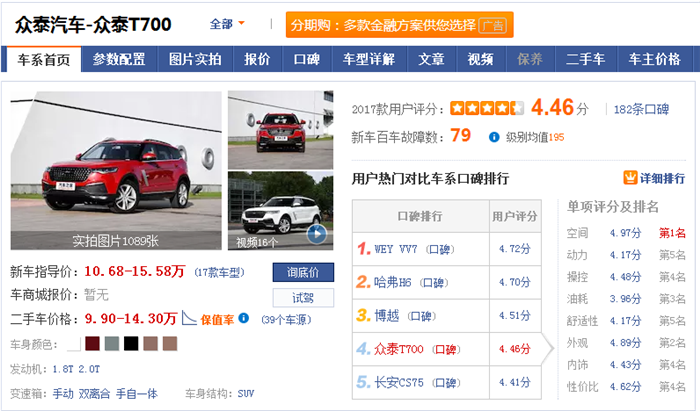The width and height of the screenshot is (700, 411).
Task: Click the 二手车价格 9.90-14.30万 price
Action: 131,319
